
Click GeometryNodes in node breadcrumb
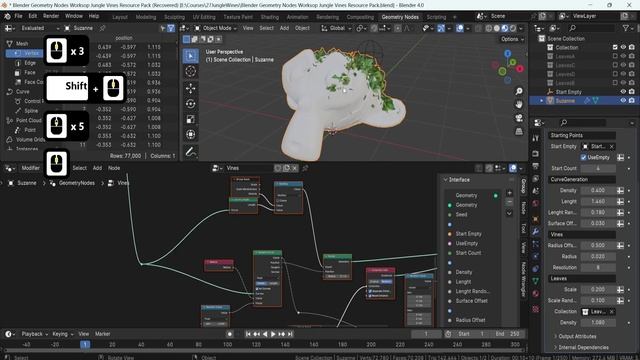pyautogui.click(x=77, y=183)
